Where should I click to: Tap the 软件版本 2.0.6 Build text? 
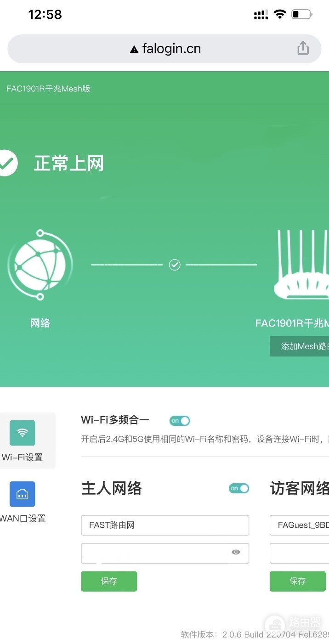(255, 634)
